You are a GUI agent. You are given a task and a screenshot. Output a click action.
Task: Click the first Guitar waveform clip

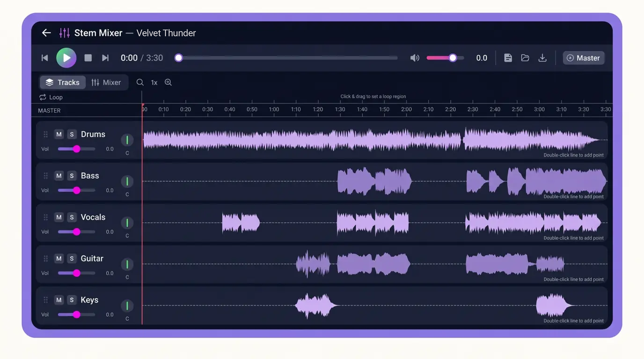[x=313, y=264]
